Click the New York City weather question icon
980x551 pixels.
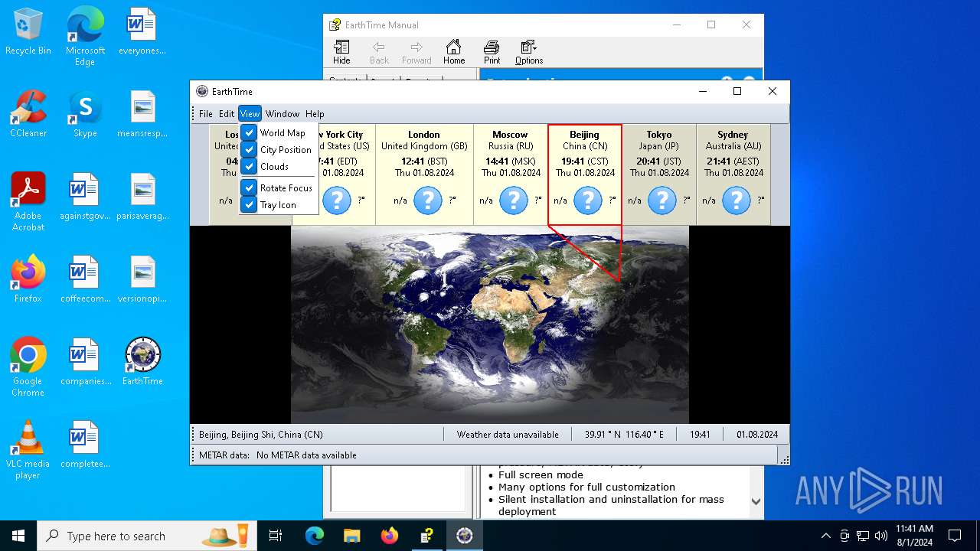(x=337, y=201)
